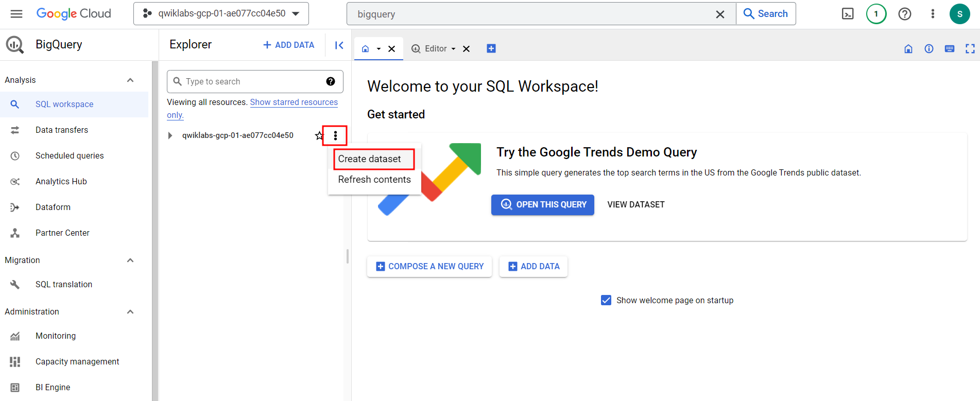980x401 pixels.
Task: Open Data transfers page
Action: coord(74,130)
